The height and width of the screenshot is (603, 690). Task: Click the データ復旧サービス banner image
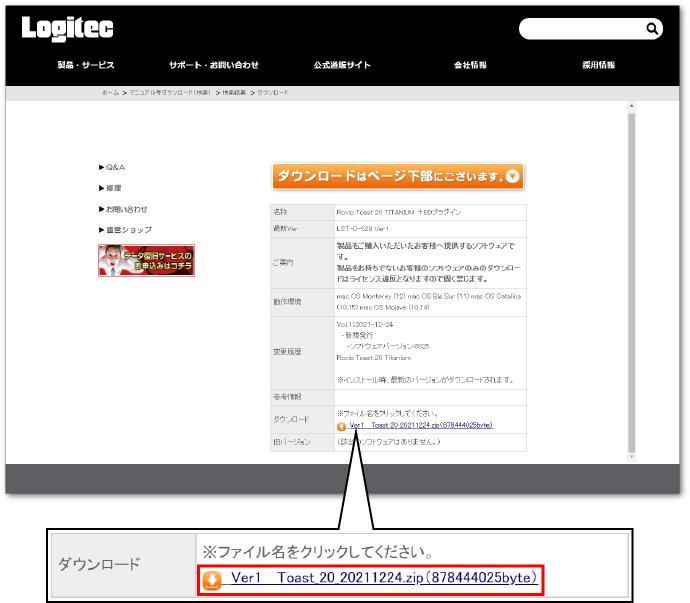147,261
